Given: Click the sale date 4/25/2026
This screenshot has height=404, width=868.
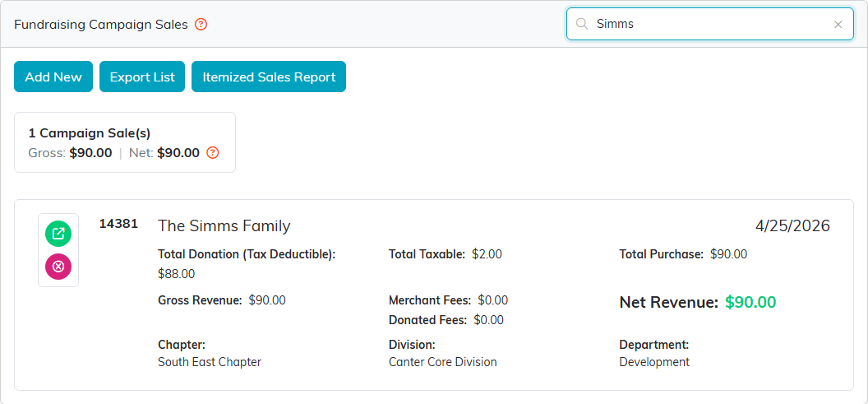Looking at the screenshot, I should pos(792,225).
